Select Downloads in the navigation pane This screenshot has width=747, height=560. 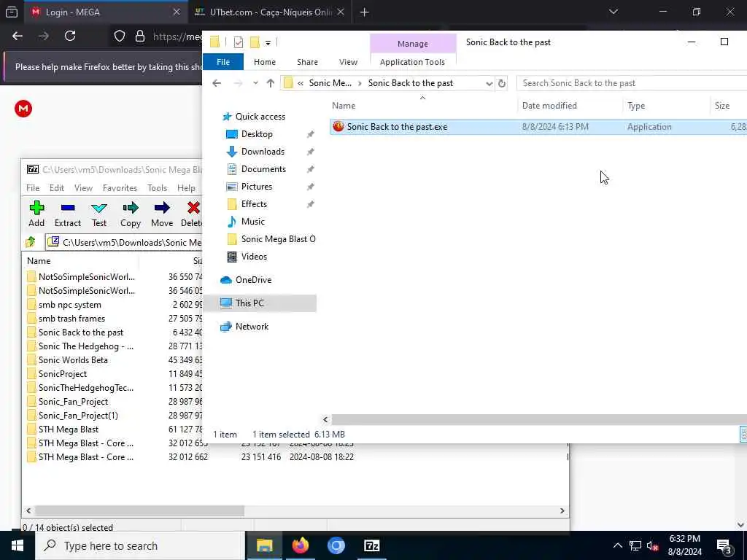pyautogui.click(x=263, y=152)
